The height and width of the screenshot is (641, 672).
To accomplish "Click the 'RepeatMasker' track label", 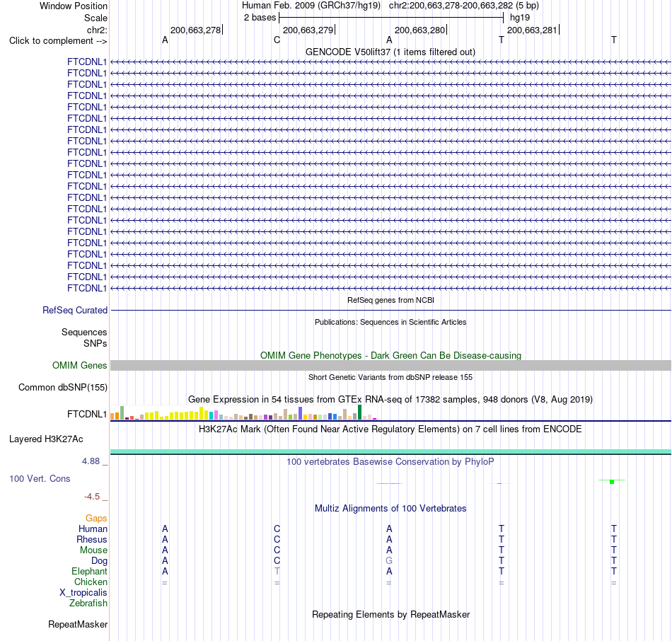I will [x=78, y=624].
